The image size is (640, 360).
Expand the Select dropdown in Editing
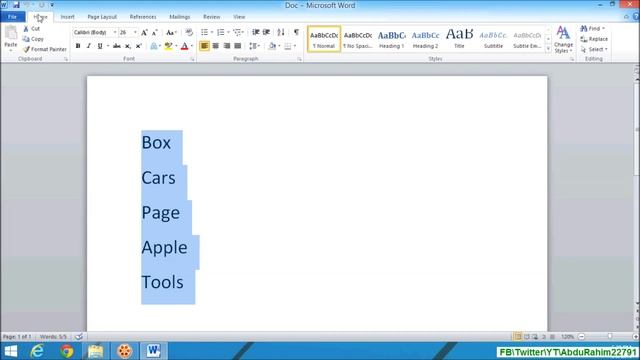pyautogui.click(x=595, y=49)
